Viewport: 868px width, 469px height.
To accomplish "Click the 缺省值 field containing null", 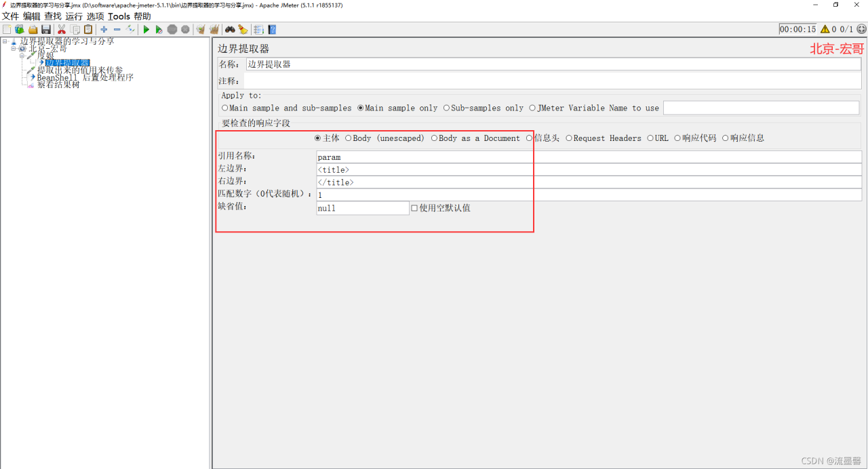I will click(x=363, y=208).
